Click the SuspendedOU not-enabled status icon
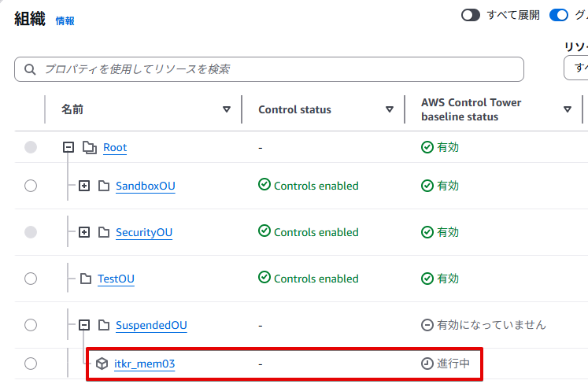The image size is (588, 384). coord(427,325)
